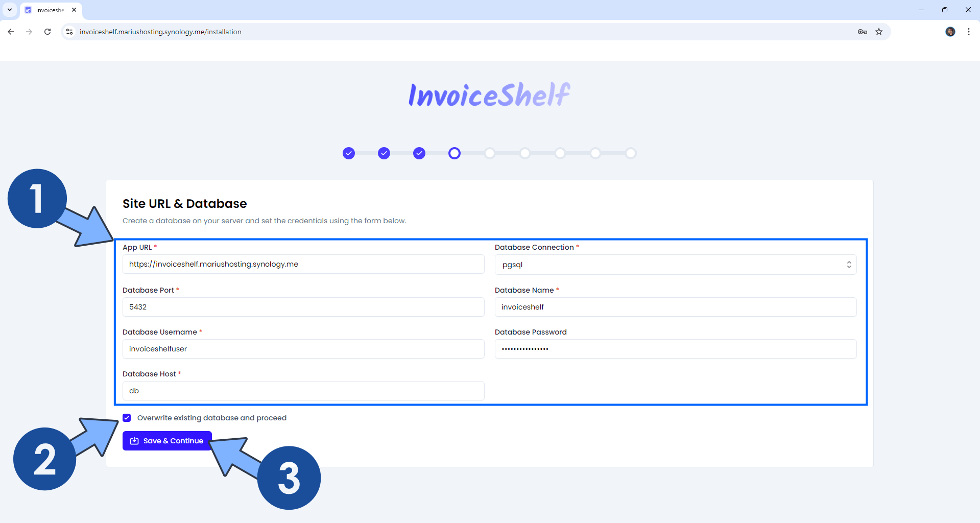
Task: View site information icon in address bar
Action: point(69,32)
